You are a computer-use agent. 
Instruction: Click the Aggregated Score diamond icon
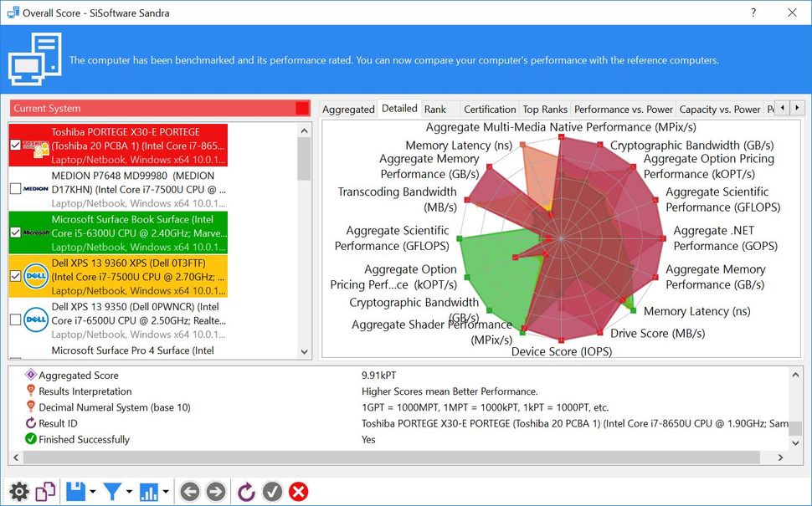pos(30,375)
